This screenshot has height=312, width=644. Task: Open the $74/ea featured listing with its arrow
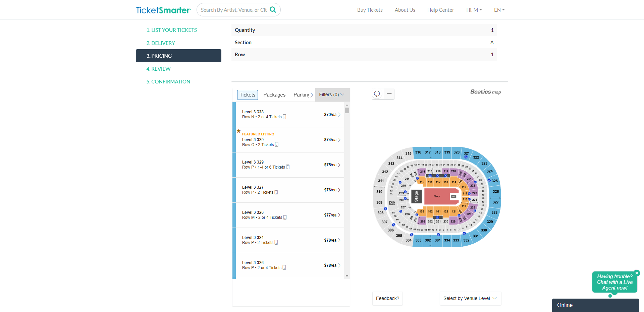pyautogui.click(x=339, y=140)
